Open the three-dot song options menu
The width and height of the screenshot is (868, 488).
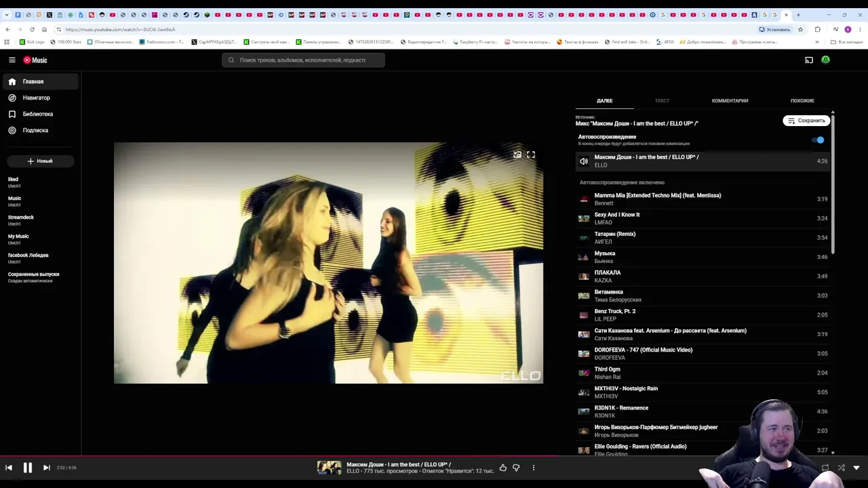[534, 468]
